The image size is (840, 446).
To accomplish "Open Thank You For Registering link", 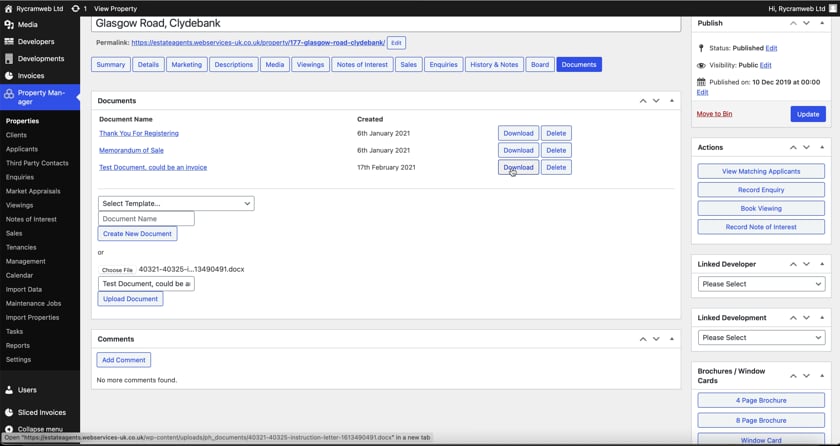I will [x=139, y=133].
